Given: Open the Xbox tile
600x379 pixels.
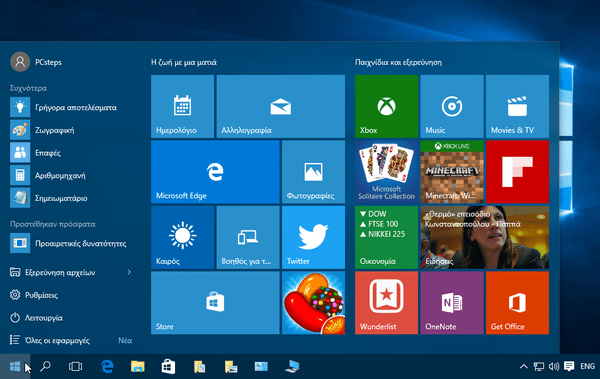Looking at the screenshot, I should click(386, 106).
